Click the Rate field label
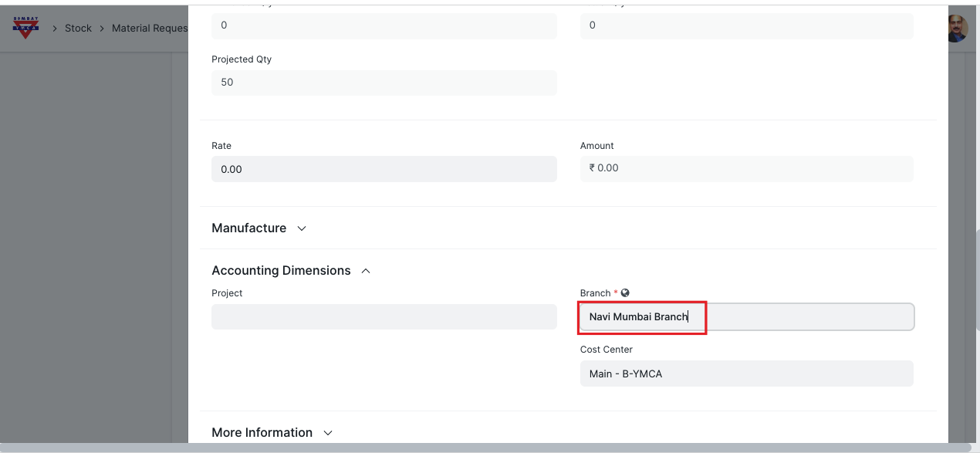Viewport: 980px width, 453px height. coord(221,146)
